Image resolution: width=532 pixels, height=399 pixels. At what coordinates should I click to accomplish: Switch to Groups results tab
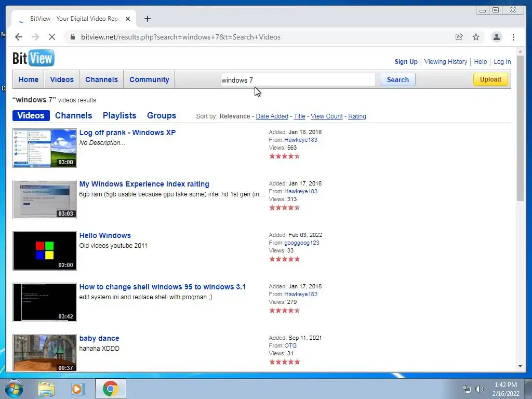(162, 115)
